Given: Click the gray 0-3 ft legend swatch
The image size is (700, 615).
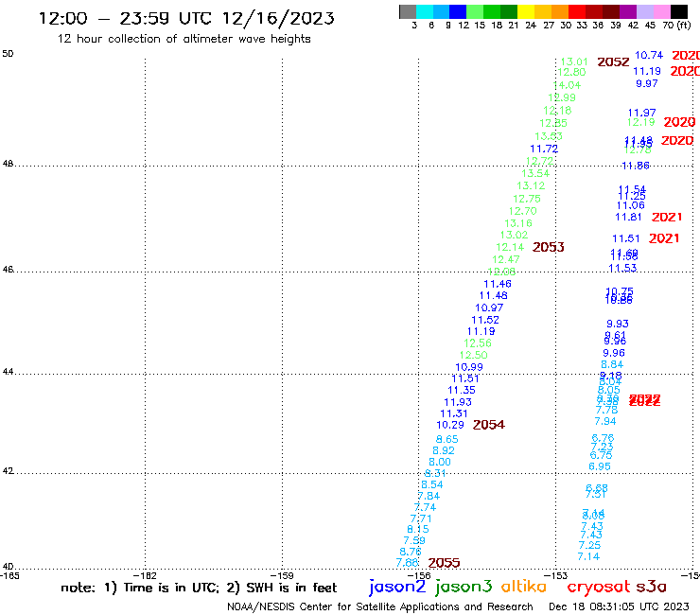Looking at the screenshot, I should (408, 11).
